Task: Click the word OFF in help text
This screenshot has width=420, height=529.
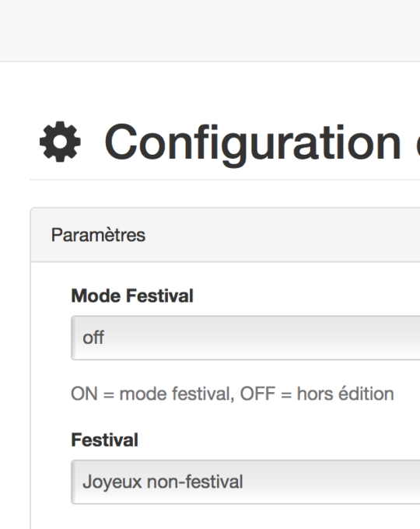Action: tap(257, 394)
